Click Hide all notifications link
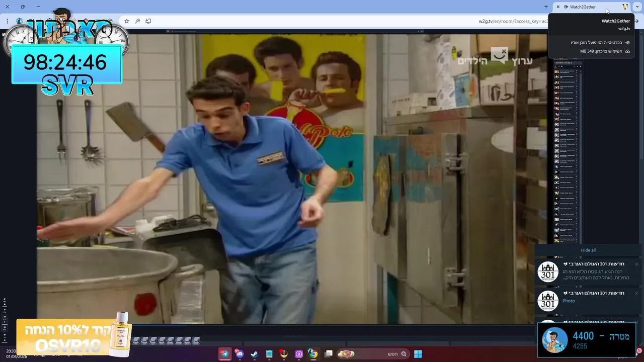Screen dimensions: 644x362 [588, 250]
